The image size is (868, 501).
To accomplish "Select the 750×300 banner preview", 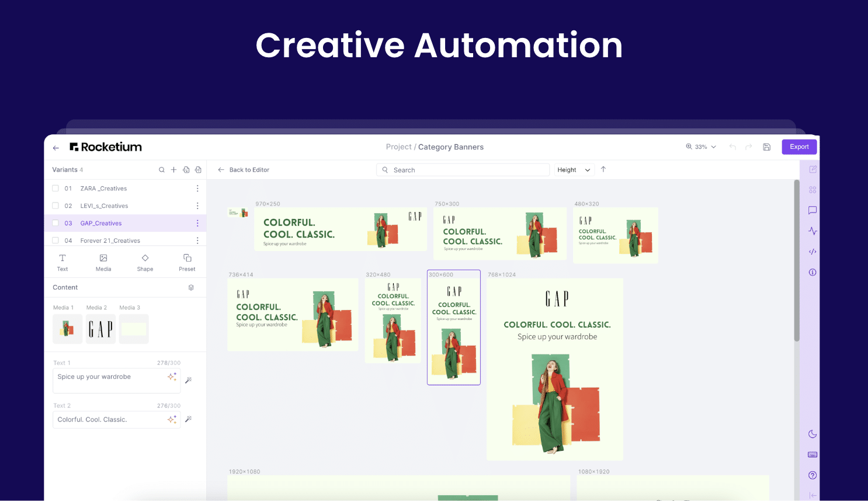I will (x=500, y=234).
